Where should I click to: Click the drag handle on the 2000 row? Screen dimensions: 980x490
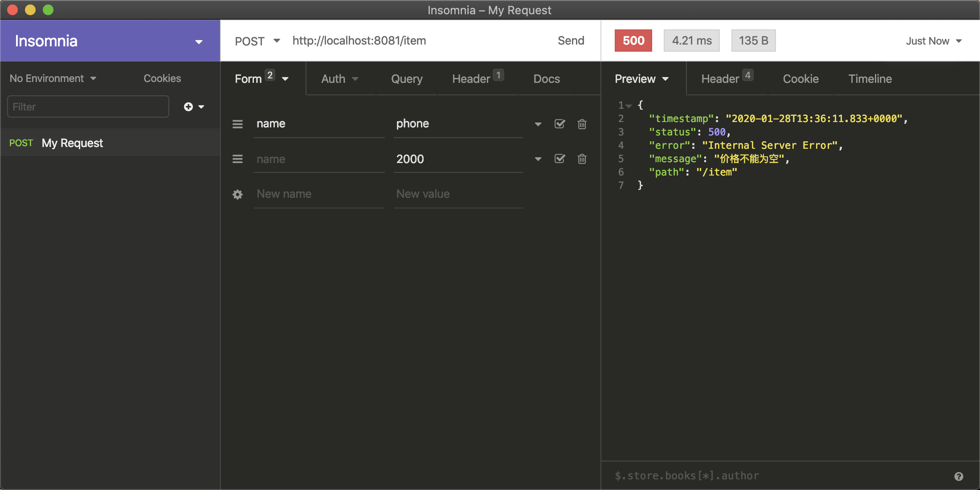237,159
